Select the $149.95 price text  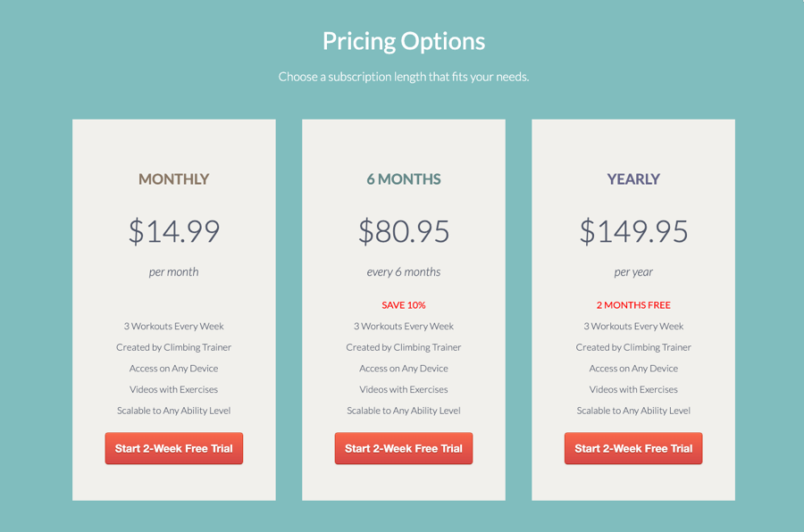pos(633,231)
